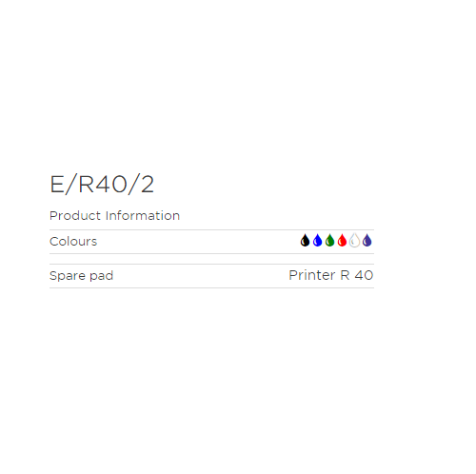
Task: Select the black ink drop colour
Action: click(x=305, y=241)
